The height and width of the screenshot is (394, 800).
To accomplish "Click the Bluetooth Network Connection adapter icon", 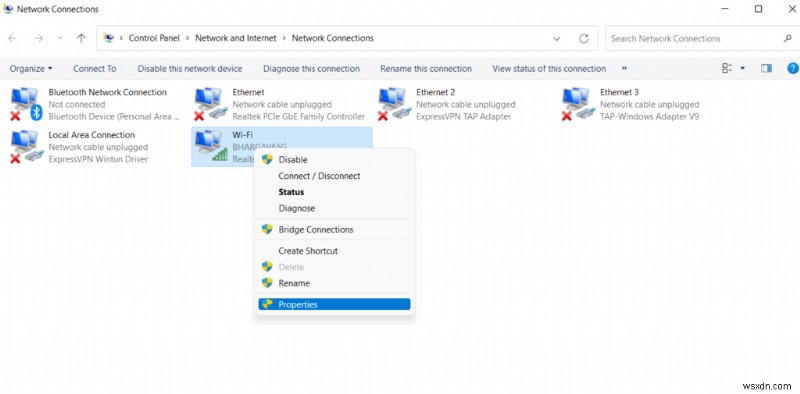I will (x=26, y=104).
